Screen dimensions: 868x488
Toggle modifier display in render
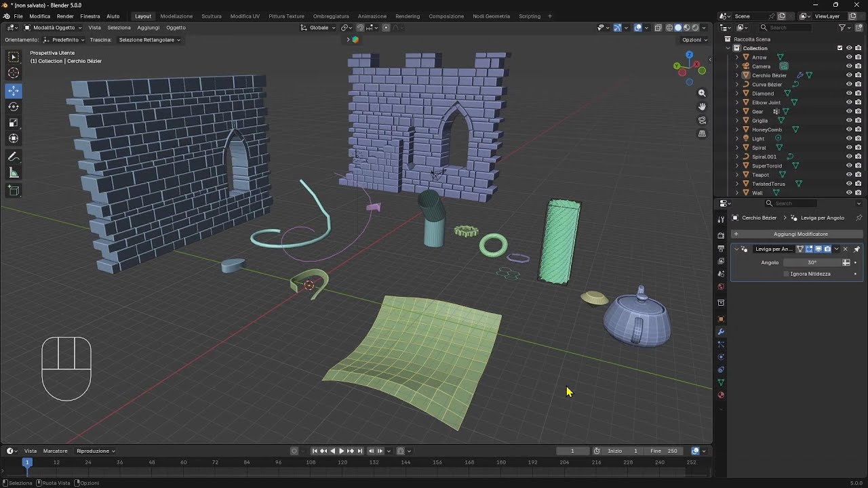(x=827, y=249)
